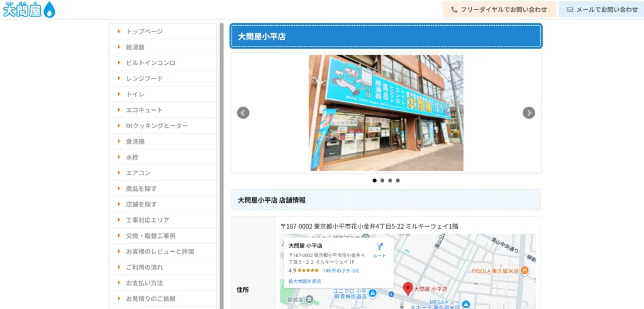Click the 大問屋 logo in the header
The height and width of the screenshot is (309, 644).
29,9
